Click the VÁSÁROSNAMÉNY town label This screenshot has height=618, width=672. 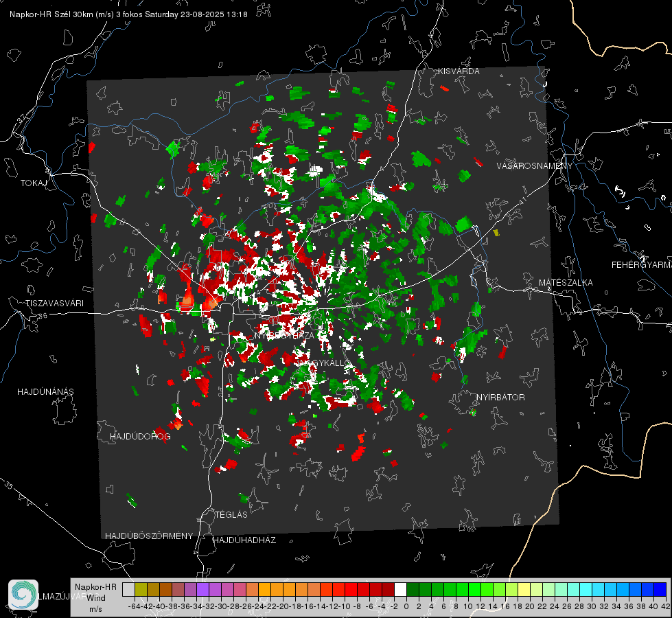coord(535,165)
